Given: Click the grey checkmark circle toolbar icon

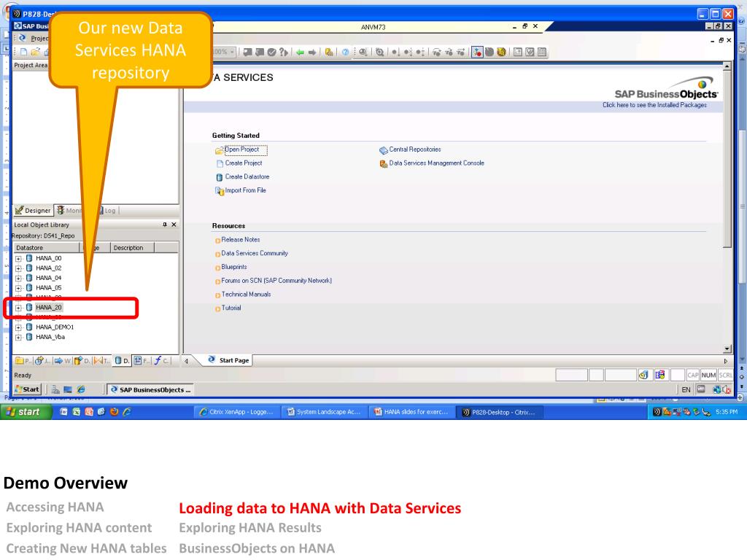Looking at the screenshot, I should 271,52.
